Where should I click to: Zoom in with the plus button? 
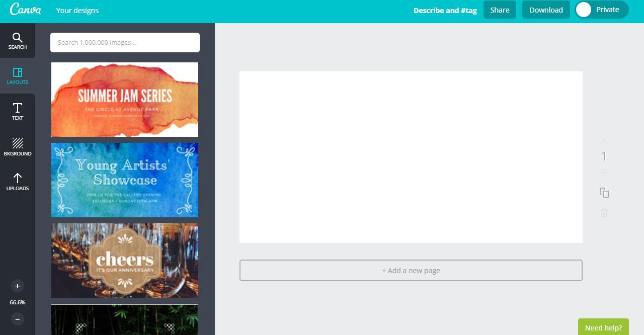coord(18,286)
